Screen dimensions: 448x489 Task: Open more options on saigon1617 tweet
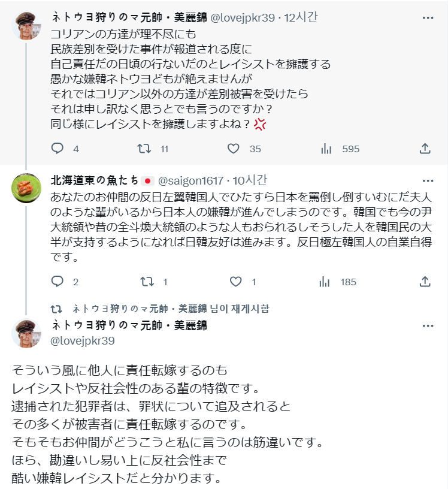click(428, 180)
